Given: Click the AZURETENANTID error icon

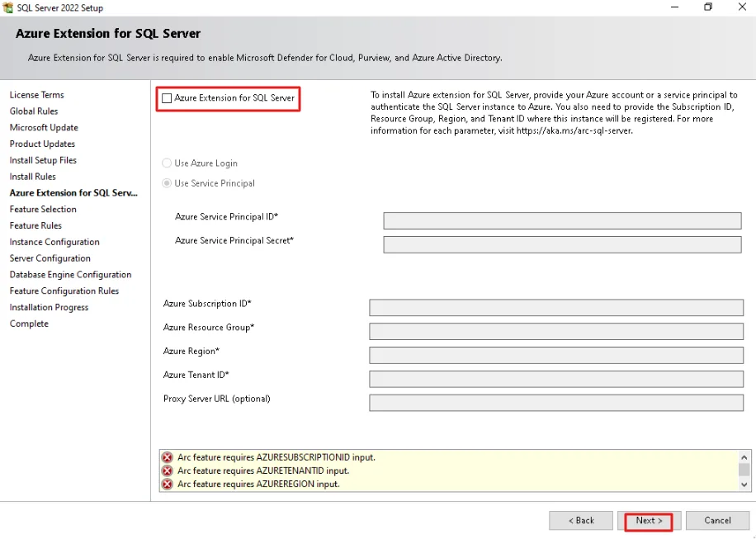Looking at the screenshot, I should (x=168, y=470).
